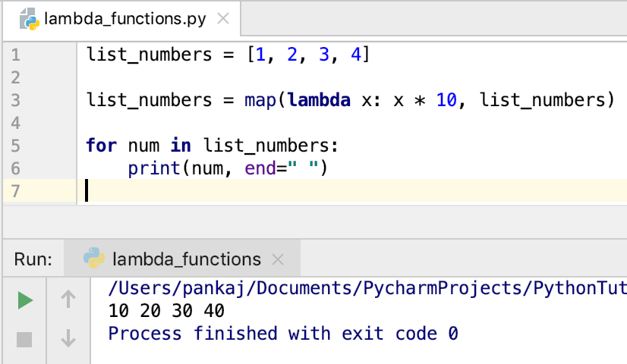Screen dimensions: 627x364
Task: Click the 'end' parameter on line 6
Action: 260,168
